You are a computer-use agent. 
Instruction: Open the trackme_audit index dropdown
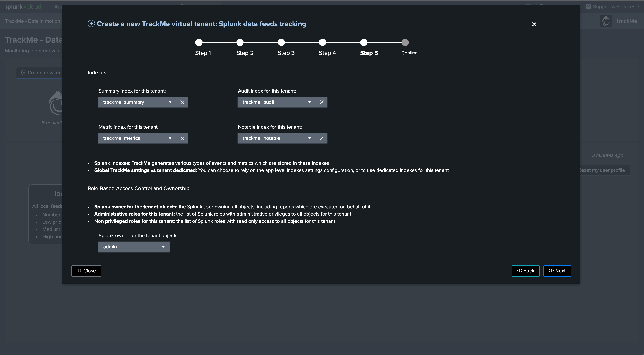(277, 102)
